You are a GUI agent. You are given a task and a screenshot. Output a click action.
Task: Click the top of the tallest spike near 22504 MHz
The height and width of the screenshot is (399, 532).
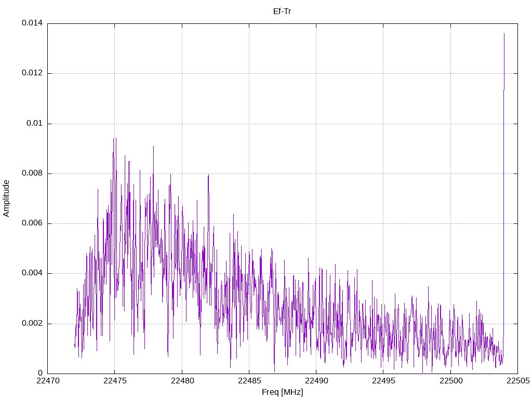click(x=504, y=34)
